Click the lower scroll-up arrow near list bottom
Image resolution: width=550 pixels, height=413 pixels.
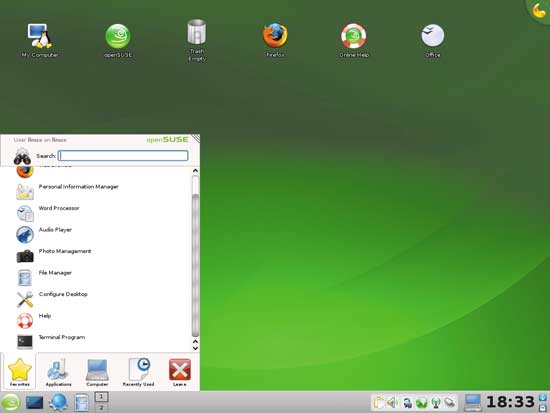pos(195,341)
